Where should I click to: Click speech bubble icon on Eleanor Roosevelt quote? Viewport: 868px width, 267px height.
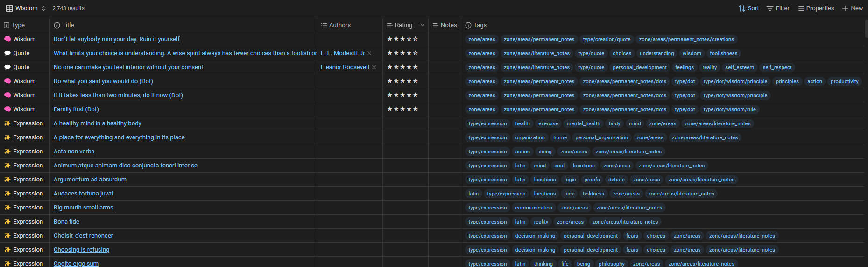tap(7, 67)
